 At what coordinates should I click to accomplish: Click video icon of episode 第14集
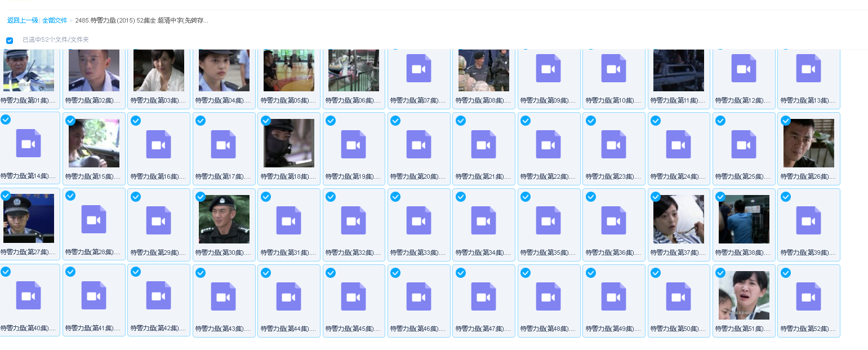tap(28, 143)
